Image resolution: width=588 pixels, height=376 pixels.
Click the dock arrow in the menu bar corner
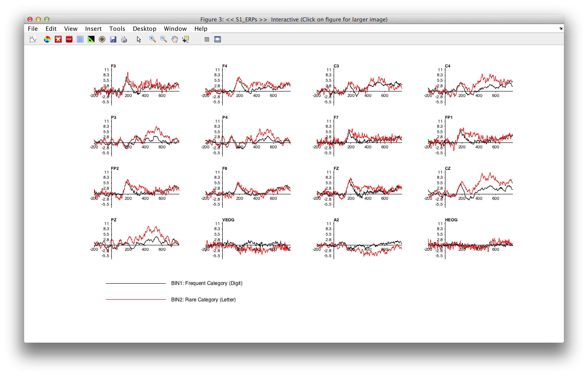point(561,29)
